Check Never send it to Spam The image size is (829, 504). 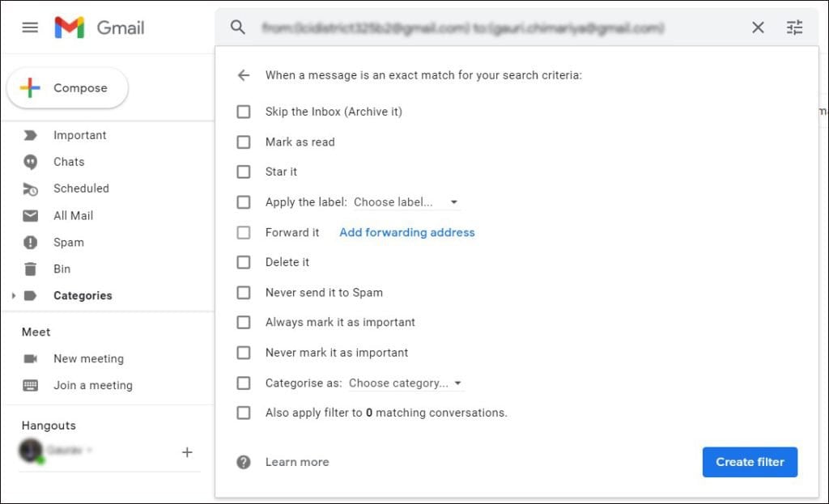pos(244,292)
